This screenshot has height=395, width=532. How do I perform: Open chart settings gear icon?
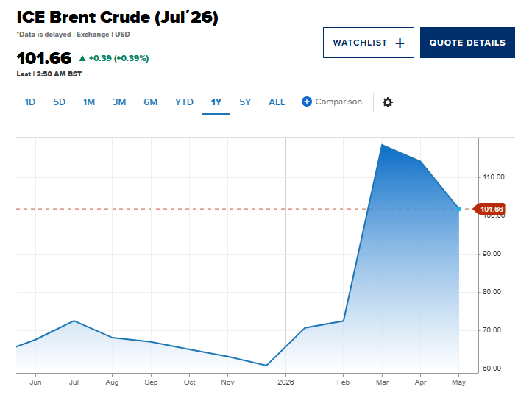[388, 102]
